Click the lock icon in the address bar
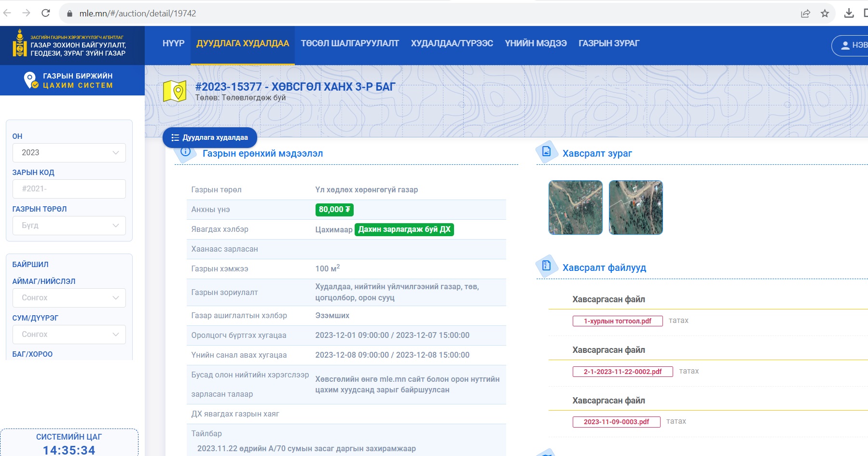This screenshot has width=868, height=456. click(x=69, y=13)
